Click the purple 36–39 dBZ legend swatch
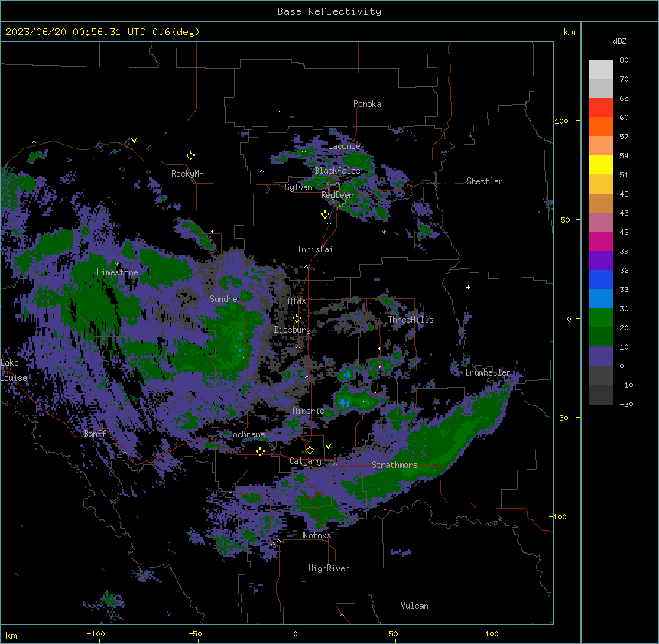The width and height of the screenshot is (659, 644). (601, 260)
